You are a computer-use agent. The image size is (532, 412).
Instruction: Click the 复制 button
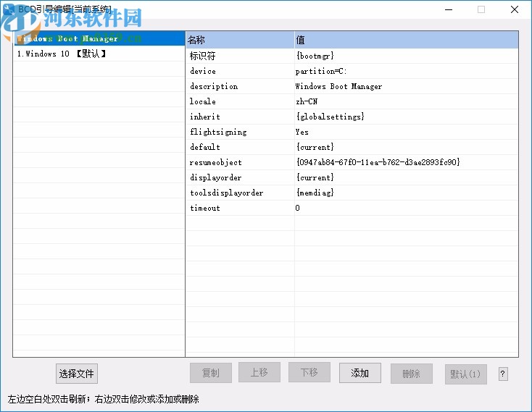[x=211, y=373]
